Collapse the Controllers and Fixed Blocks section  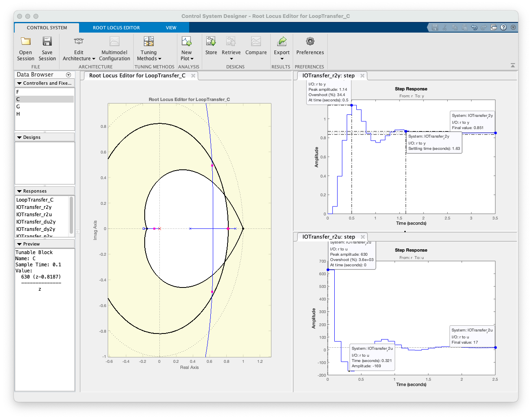click(19, 83)
